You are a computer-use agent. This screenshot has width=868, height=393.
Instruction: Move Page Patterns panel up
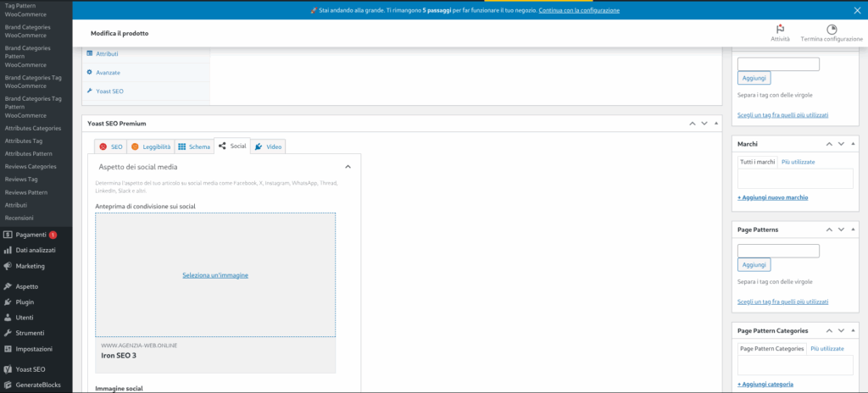[829, 230]
